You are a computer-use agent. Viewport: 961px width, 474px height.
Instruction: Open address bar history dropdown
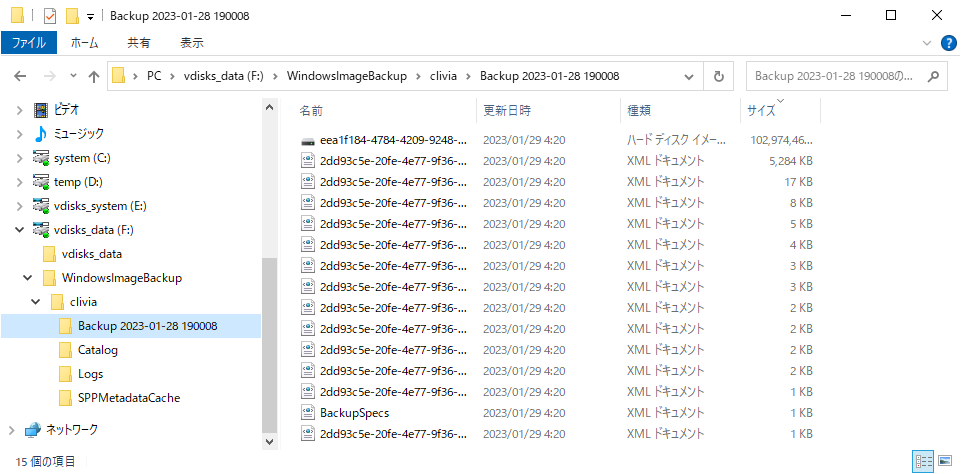(x=689, y=77)
